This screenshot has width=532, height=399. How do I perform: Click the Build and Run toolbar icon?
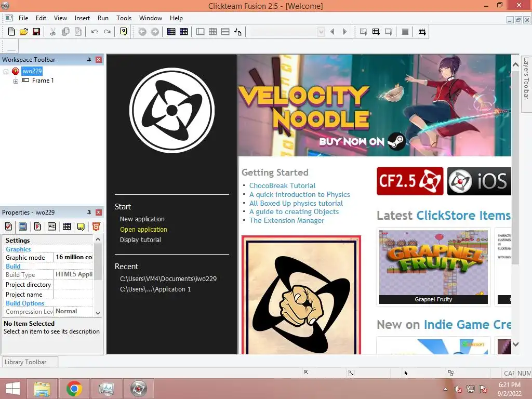pos(422,32)
